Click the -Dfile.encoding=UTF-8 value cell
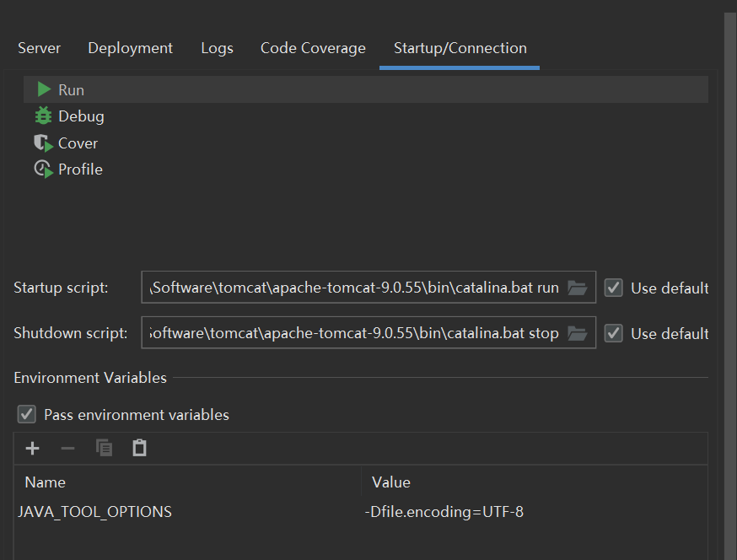The image size is (737, 560). 444,512
